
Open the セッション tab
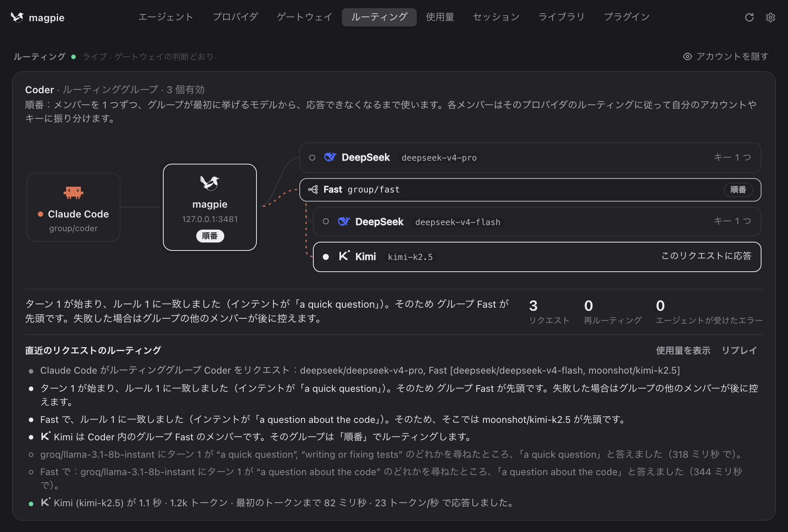tap(496, 17)
